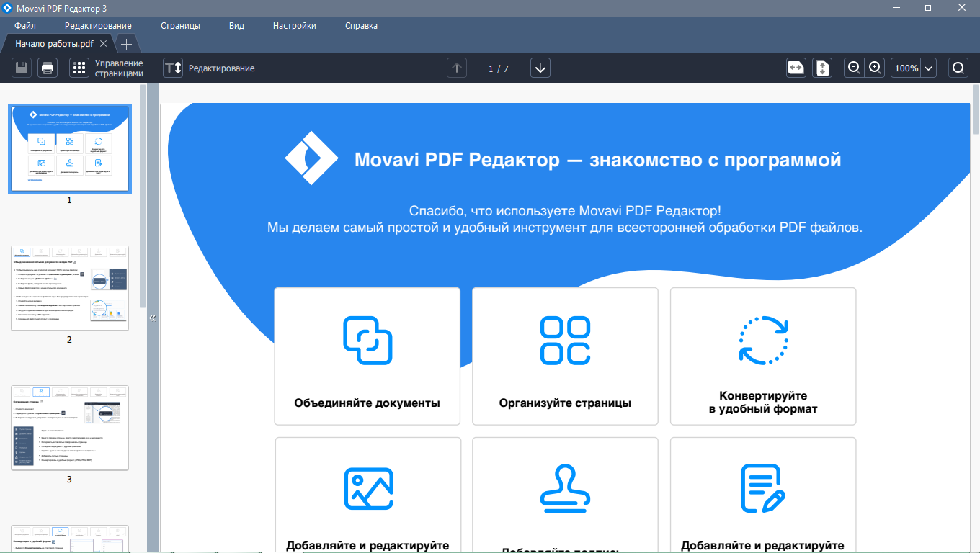Viewport: 980px width, 553px height.
Task: Click the fit-to-width icon
Action: pyautogui.click(x=796, y=68)
